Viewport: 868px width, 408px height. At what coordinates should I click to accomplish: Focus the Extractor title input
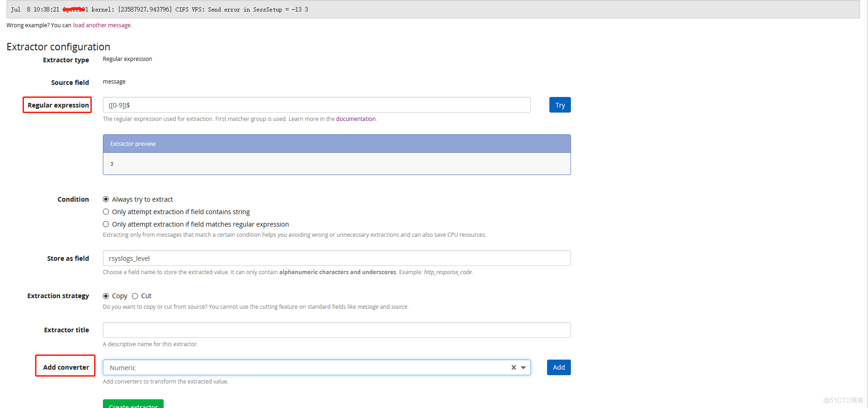click(337, 330)
